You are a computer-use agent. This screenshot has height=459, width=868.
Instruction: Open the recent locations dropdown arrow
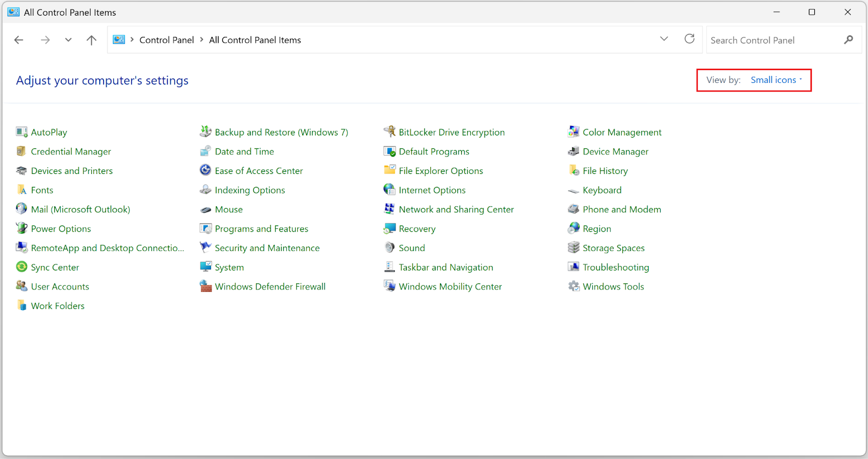click(68, 40)
